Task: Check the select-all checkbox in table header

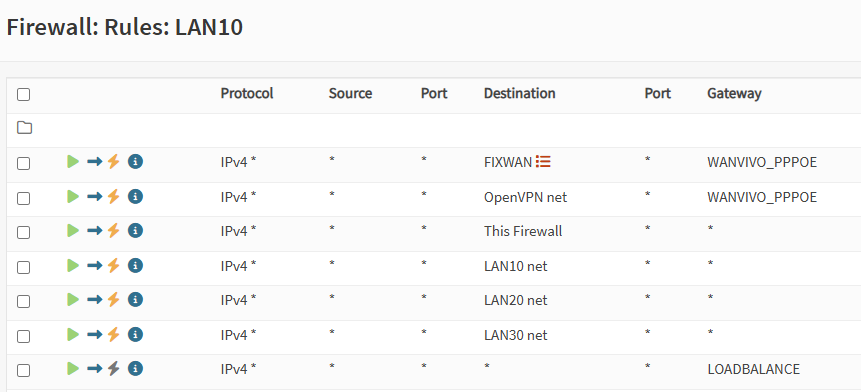Action: (23, 95)
